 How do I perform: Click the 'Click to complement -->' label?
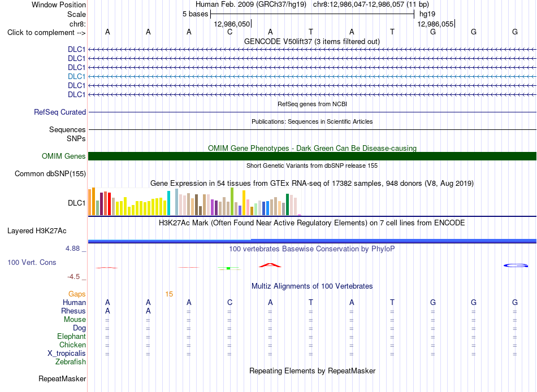tap(46, 33)
